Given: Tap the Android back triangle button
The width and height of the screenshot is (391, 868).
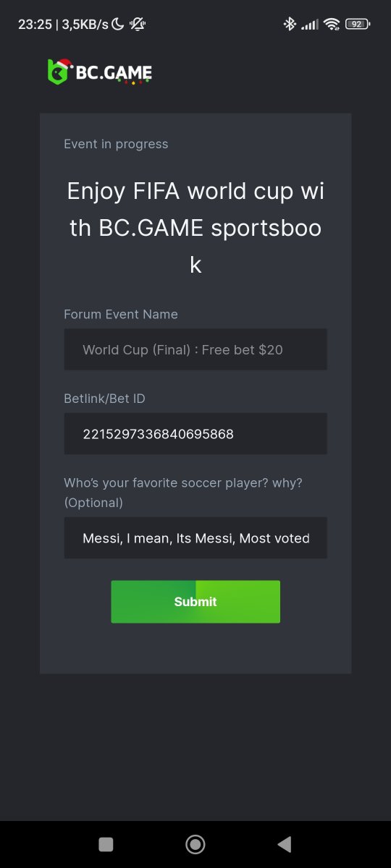Looking at the screenshot, I should (285, 844).
